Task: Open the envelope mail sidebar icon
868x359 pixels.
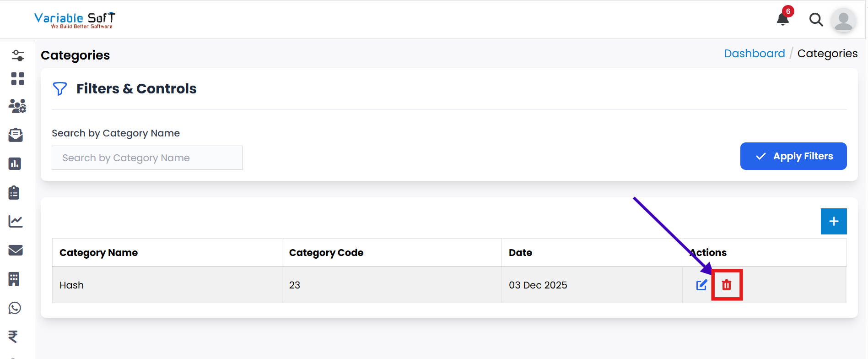Action: coord(16,250)
